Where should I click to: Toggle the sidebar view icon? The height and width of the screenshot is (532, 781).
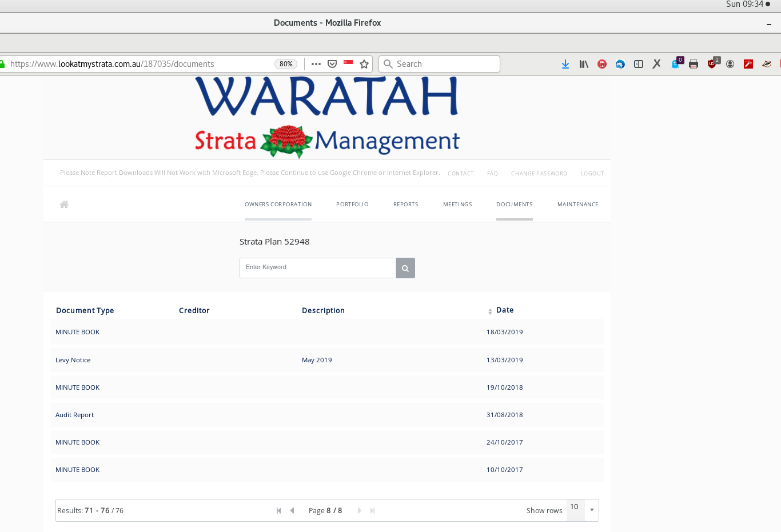pyautogui.click(x=639, y=64)
